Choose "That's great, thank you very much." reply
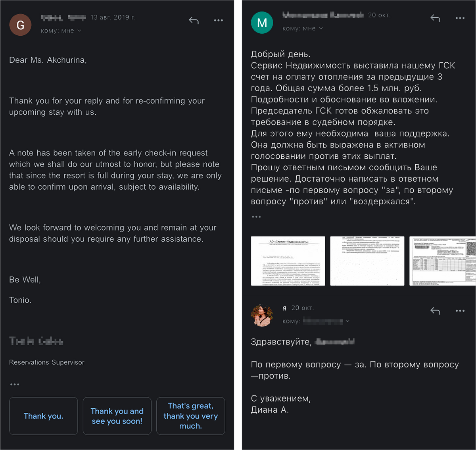Screen dimensions: 476x450 point(190,416)
